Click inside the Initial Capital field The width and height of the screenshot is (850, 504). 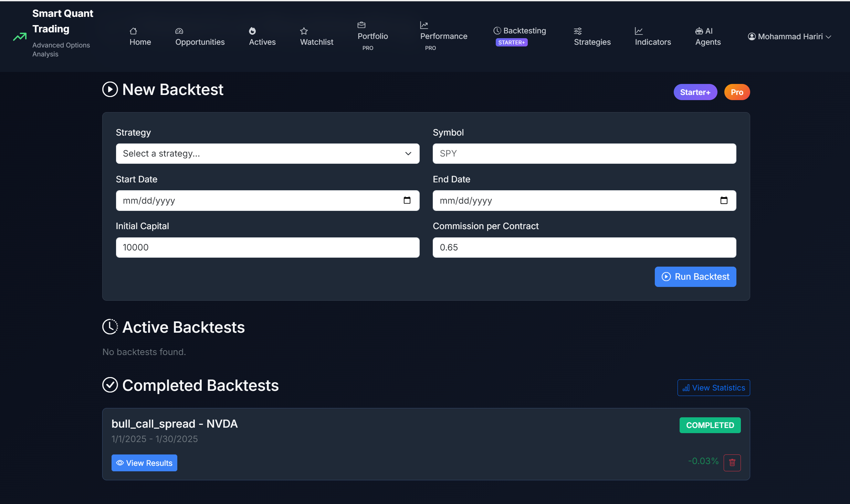tap(267, 247)
